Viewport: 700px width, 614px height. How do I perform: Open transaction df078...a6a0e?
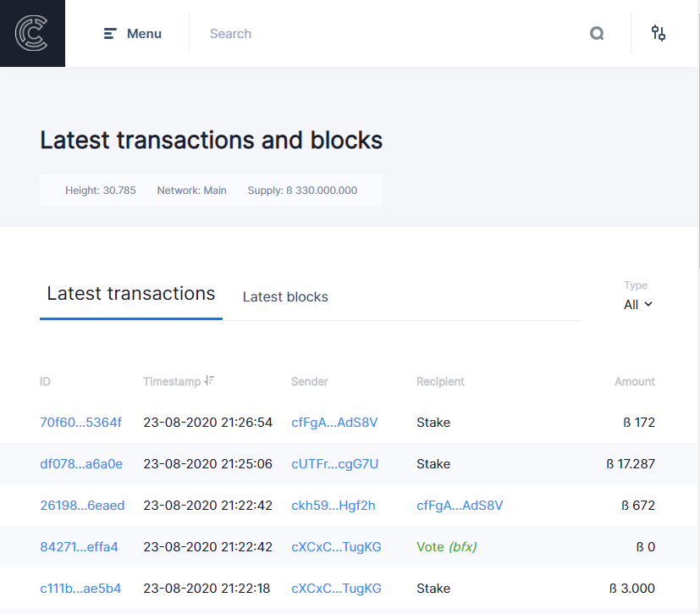(81, 464)
